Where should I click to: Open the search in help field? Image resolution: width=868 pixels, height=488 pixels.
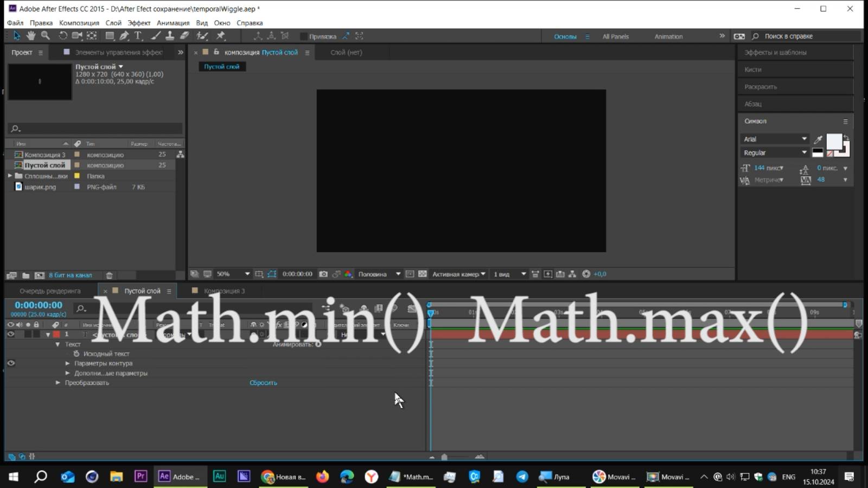pos(792,36)
